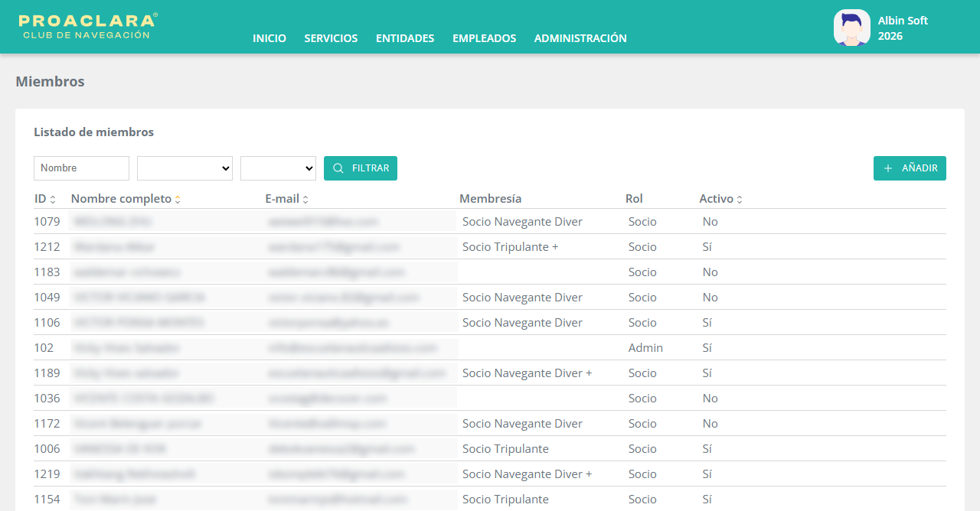Click the FILTRAR button
The width and height of the screenshot is (980, 511).
pyautogui.click(x=361, y=168)
